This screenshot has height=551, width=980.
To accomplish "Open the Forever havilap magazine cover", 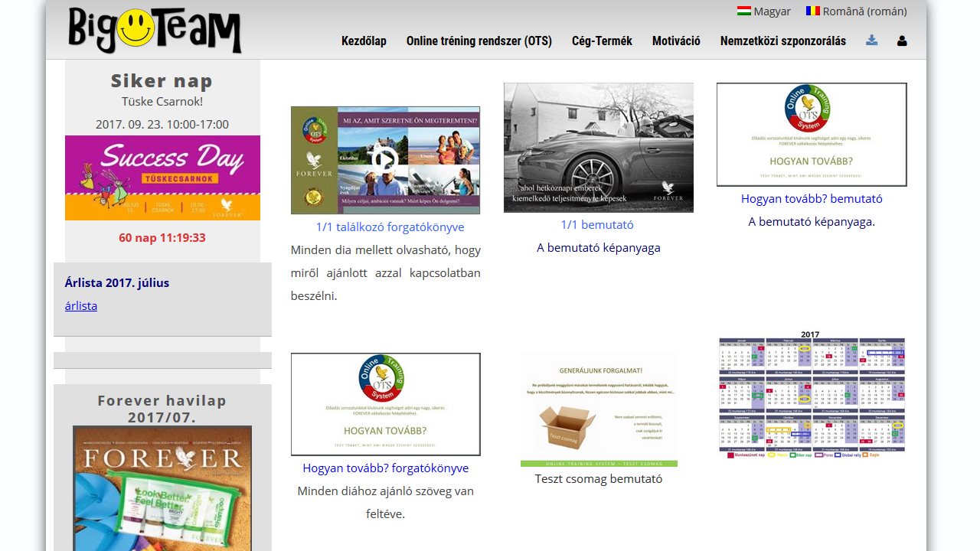I will pyautogui.click(x=162, y=488).
